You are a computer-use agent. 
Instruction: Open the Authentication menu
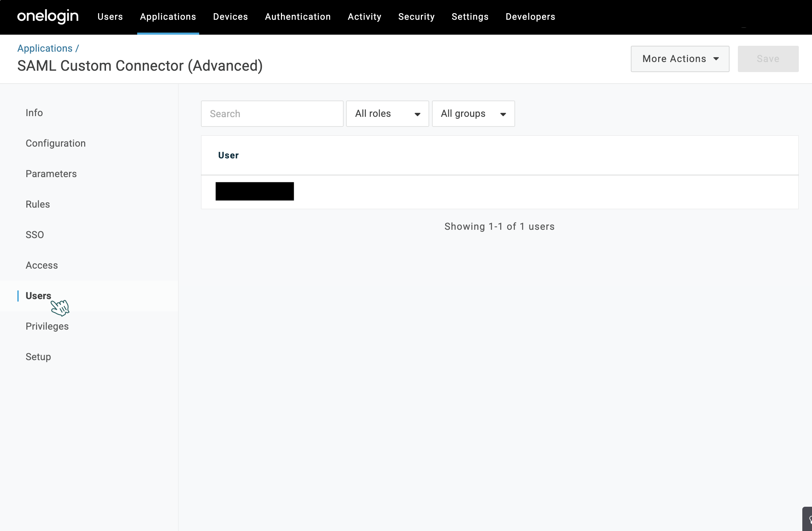point(298,17)
